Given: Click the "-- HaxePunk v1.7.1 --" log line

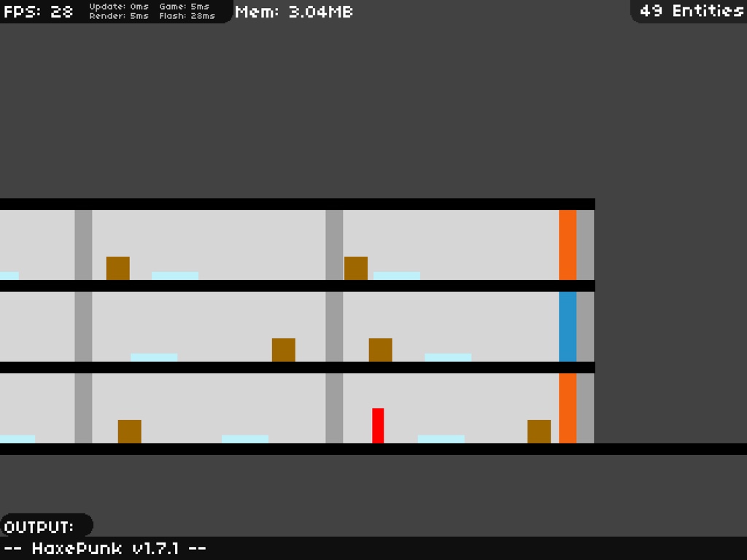Looking at the screenshot, I should click(105, 548).
